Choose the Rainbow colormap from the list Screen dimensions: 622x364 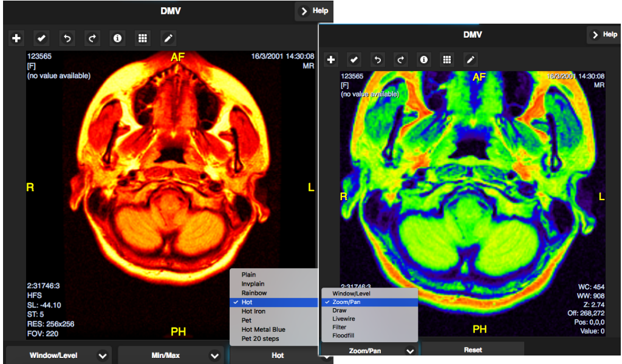[254, 293]
